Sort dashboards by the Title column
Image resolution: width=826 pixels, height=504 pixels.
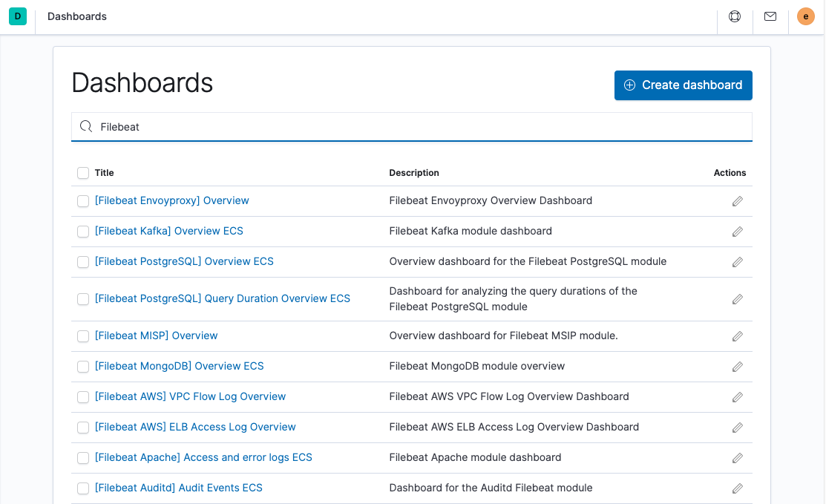coord(104,172)
